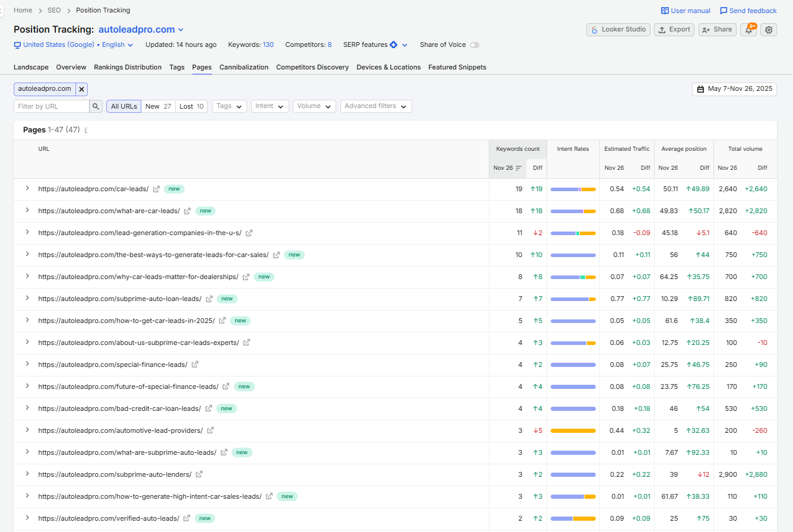Screen dimensions: 793x532
Task: Open about-us-subprime-car-leads-experts external icon
Action: [x=247, y=343]
